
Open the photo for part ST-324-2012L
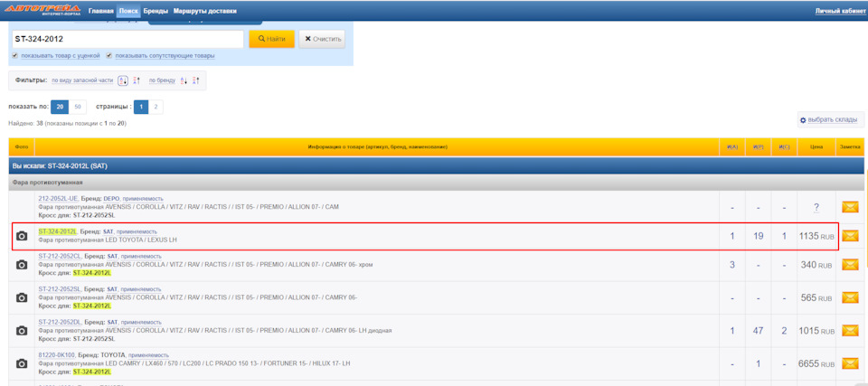pyautogui.click(x=22, y=237)
